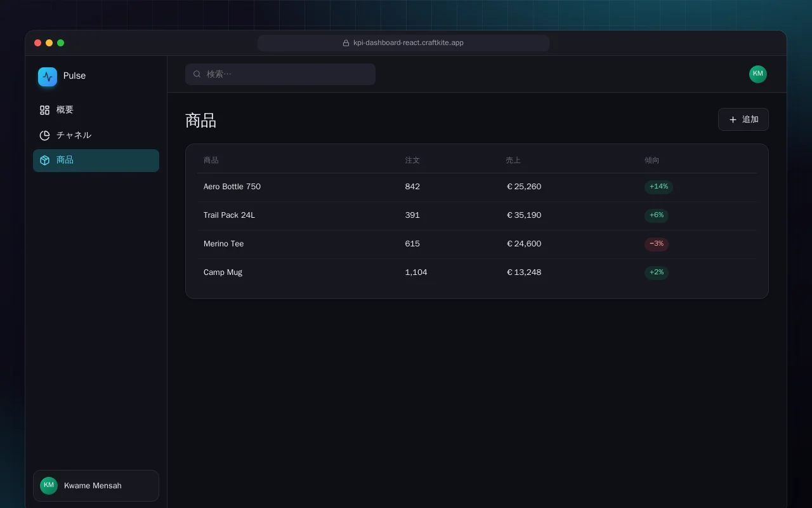Click the search magnifier icon
Screen dimensions: 812x508
[x=197, y=74]
